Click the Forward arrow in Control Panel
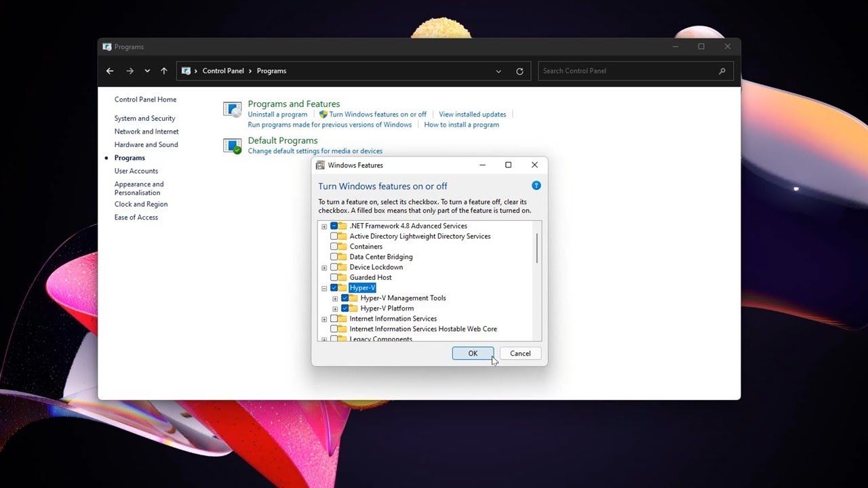The width and height of the screenshot is (868, 488). pos(130,71)
